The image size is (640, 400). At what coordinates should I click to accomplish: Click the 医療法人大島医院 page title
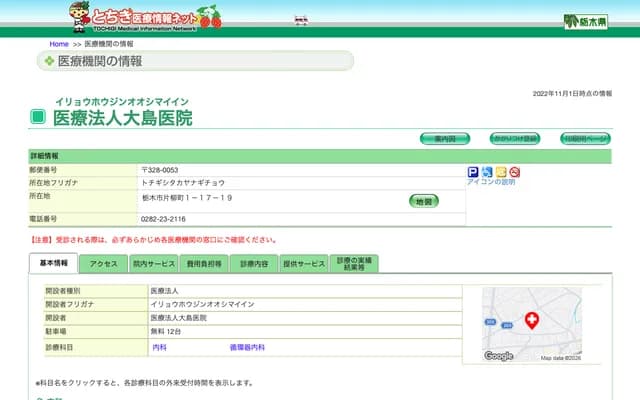coord(123,118)
